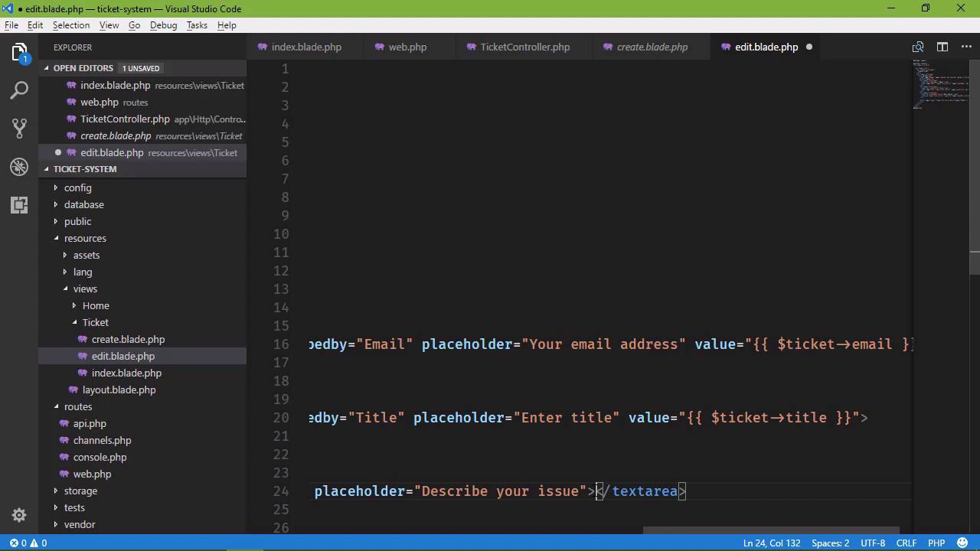980x551 pixels.
Task: Expand the vendor folder
Action: (55, 524)
